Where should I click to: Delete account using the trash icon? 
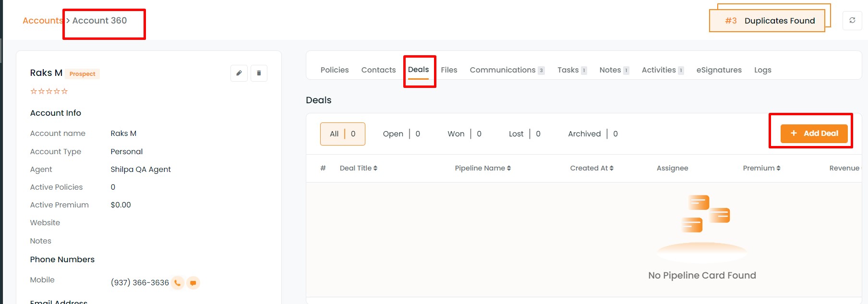point(259,73)
